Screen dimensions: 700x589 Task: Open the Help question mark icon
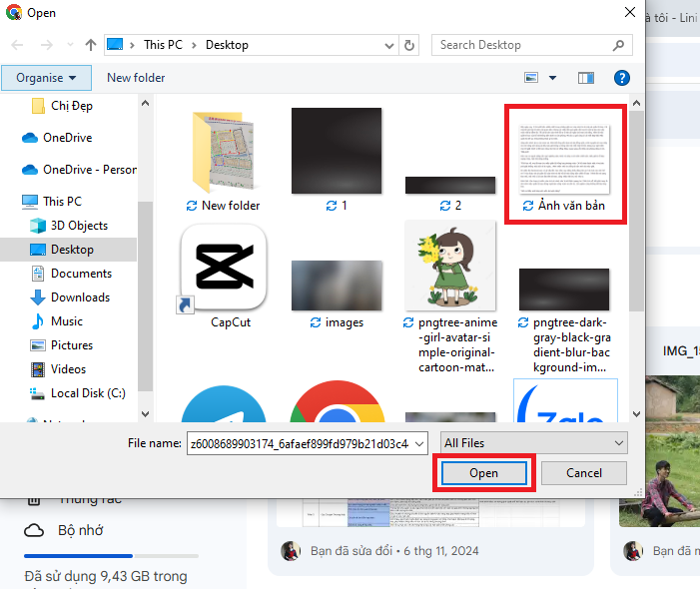click(621, 78)
